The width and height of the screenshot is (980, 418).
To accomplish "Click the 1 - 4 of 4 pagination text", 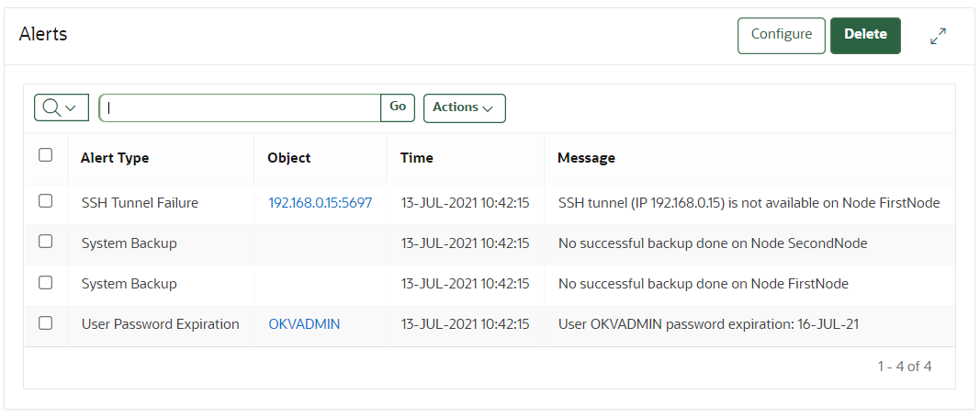I will [904, 367].
